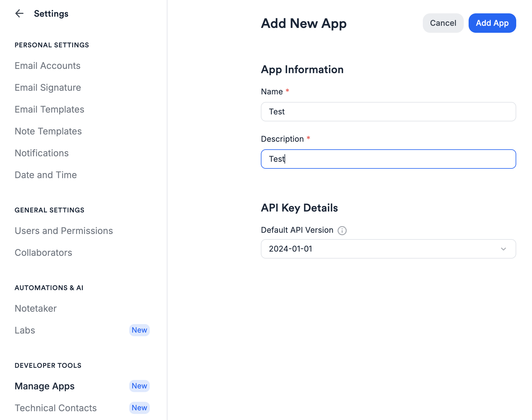
Task: Click the New badge next to Labs
Action: click(x=140, y=330)
